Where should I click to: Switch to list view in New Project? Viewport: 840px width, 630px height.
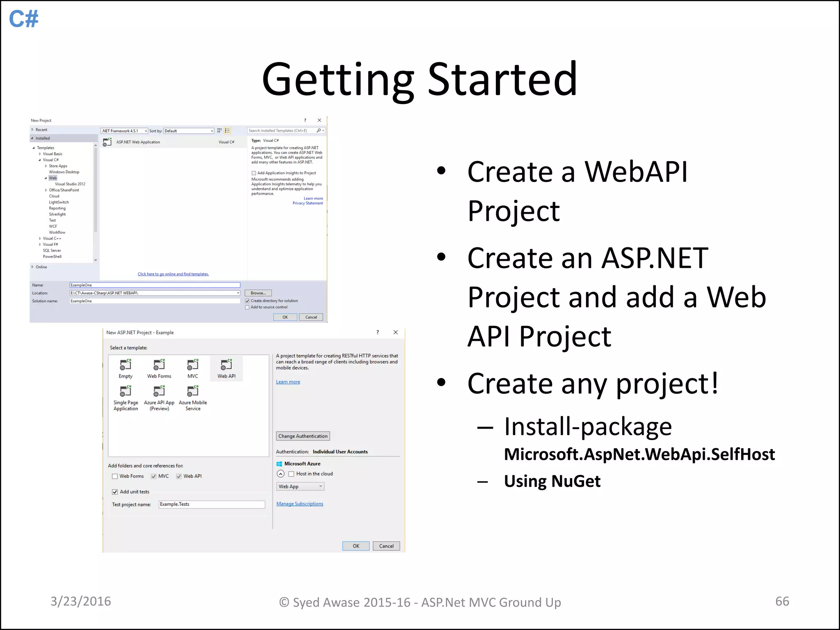[227, 131]
